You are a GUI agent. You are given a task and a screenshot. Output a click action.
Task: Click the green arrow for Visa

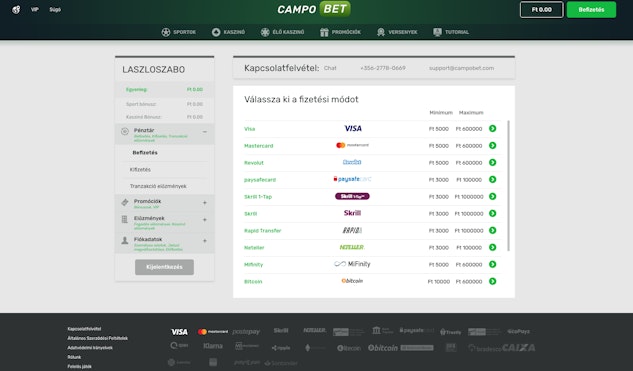click(x=493, y=128)
